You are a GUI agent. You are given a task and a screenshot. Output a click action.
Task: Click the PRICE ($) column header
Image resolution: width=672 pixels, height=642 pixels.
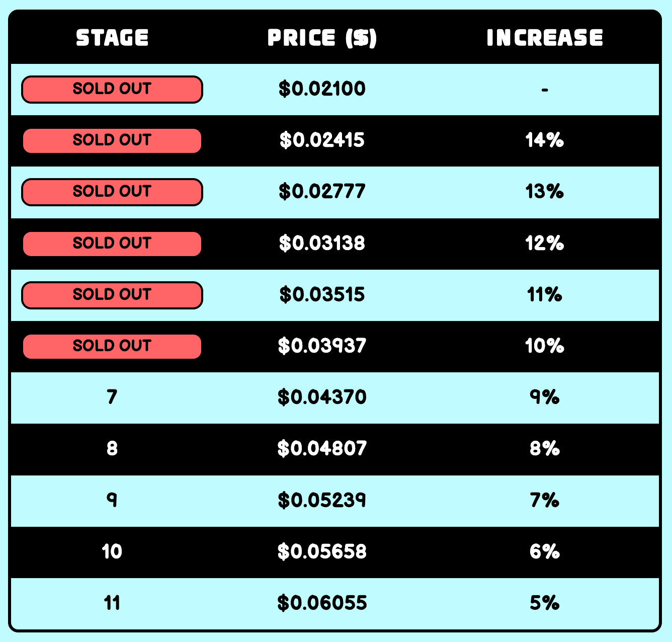322,38
